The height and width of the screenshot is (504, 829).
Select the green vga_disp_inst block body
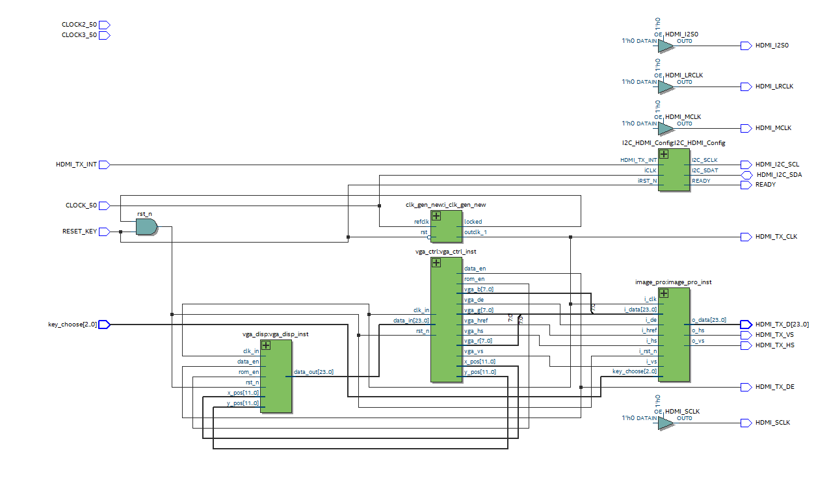[276, 377]
